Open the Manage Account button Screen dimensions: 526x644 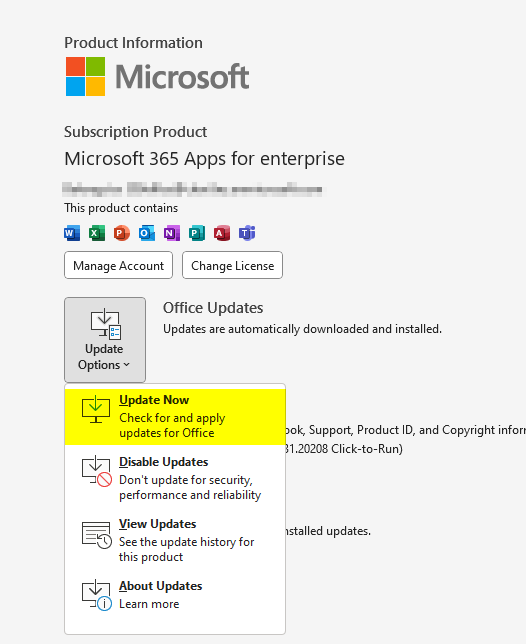coord(118,265)
